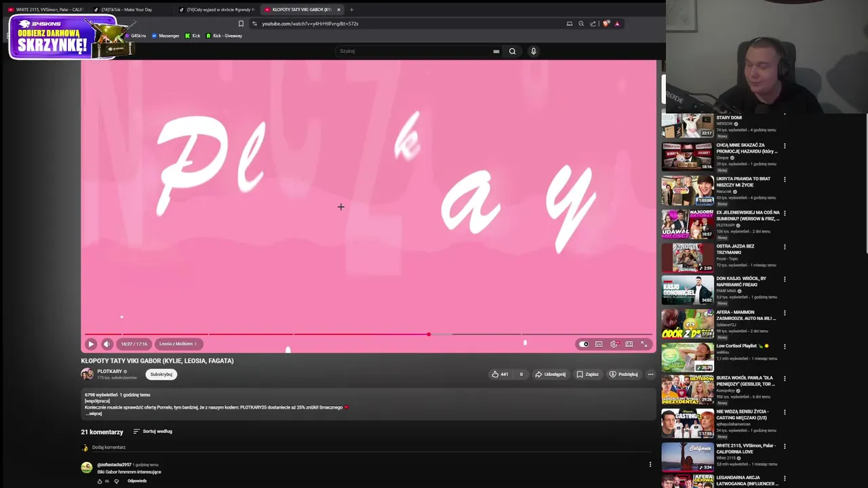Subscribe via the Subskrybuj button
Screen dimensions: 868x488
click(x=161, y=374)
